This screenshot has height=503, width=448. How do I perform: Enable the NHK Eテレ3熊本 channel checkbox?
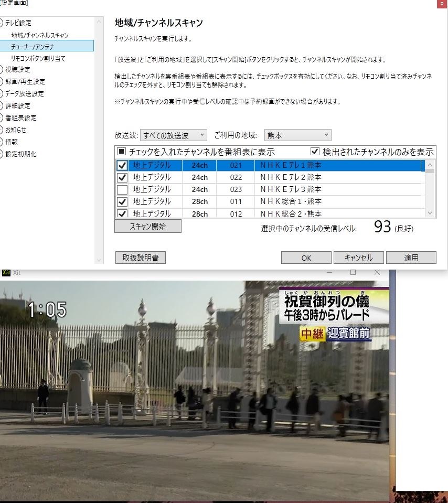122,189
